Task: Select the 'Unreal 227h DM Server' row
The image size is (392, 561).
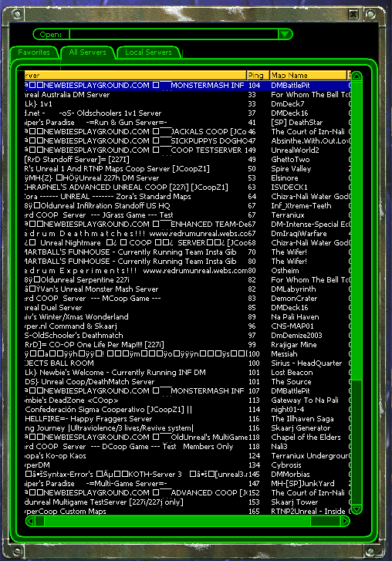Action: pyautogui.click(x=188, y=178)
